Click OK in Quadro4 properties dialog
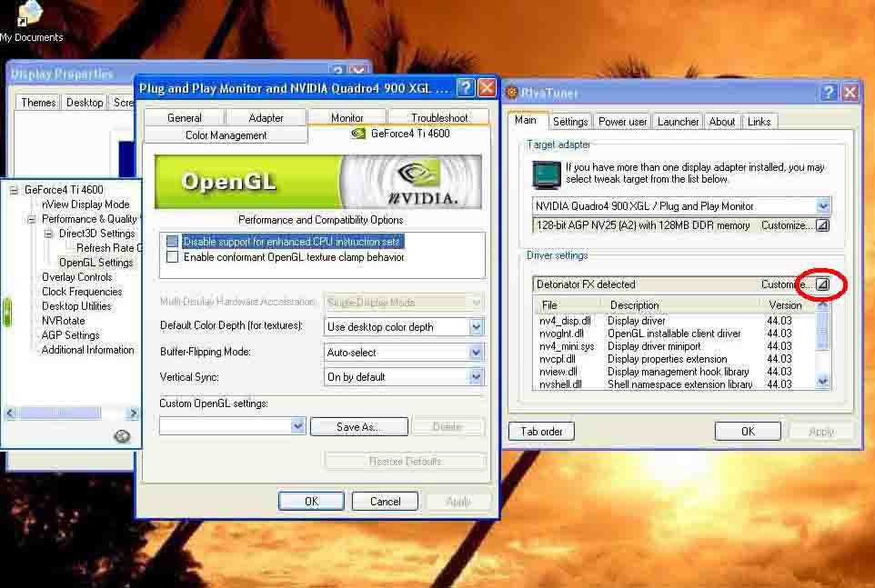This screenshot has width=875, height=588. pos(311,501)
